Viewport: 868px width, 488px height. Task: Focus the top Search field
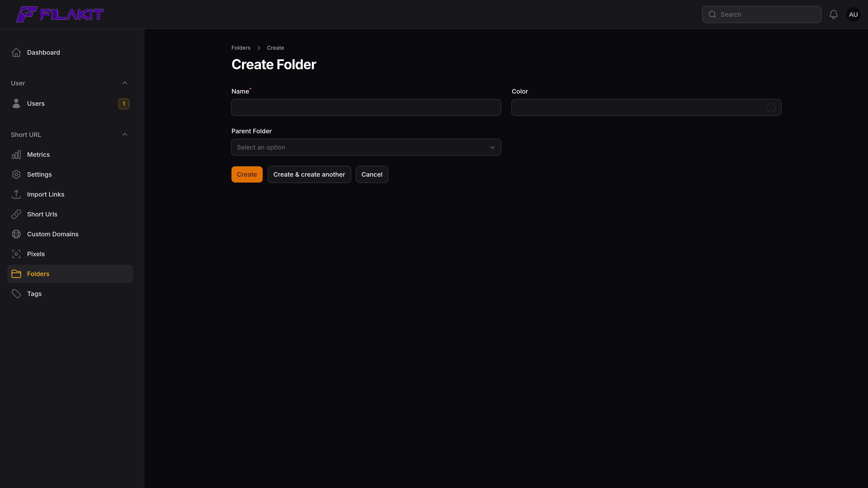pyautogui.click(x=761, y=14)
